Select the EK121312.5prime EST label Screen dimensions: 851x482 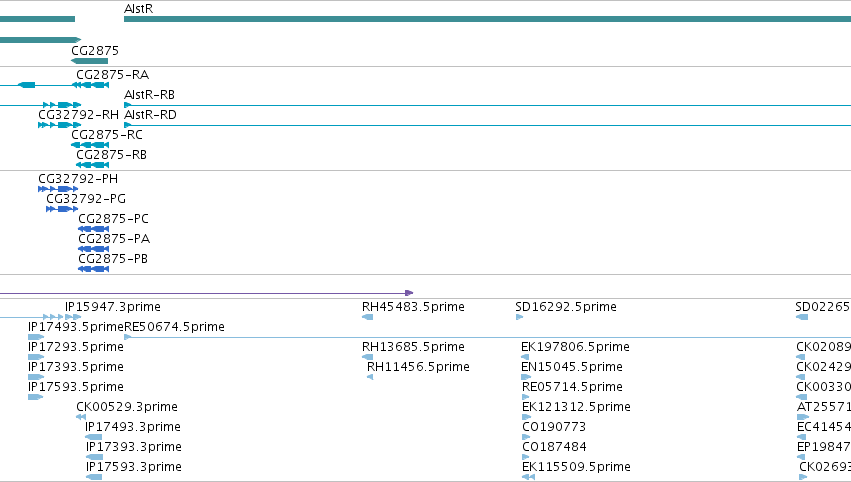tap(576, 407)
